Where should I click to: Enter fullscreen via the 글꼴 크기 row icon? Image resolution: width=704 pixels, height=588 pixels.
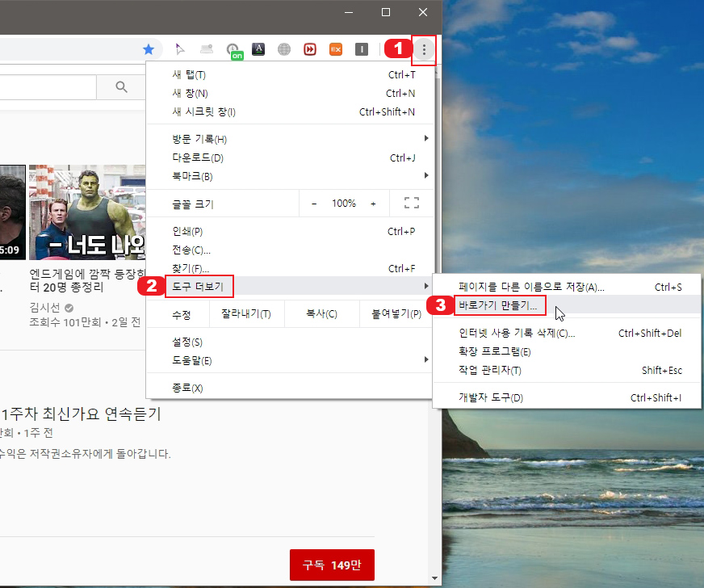pos(411,203)
